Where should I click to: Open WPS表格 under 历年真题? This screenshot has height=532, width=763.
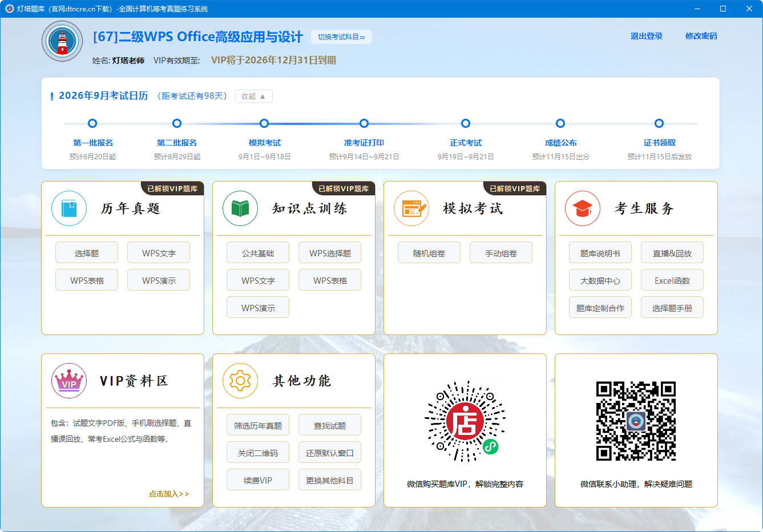click(x=87, y=280)
